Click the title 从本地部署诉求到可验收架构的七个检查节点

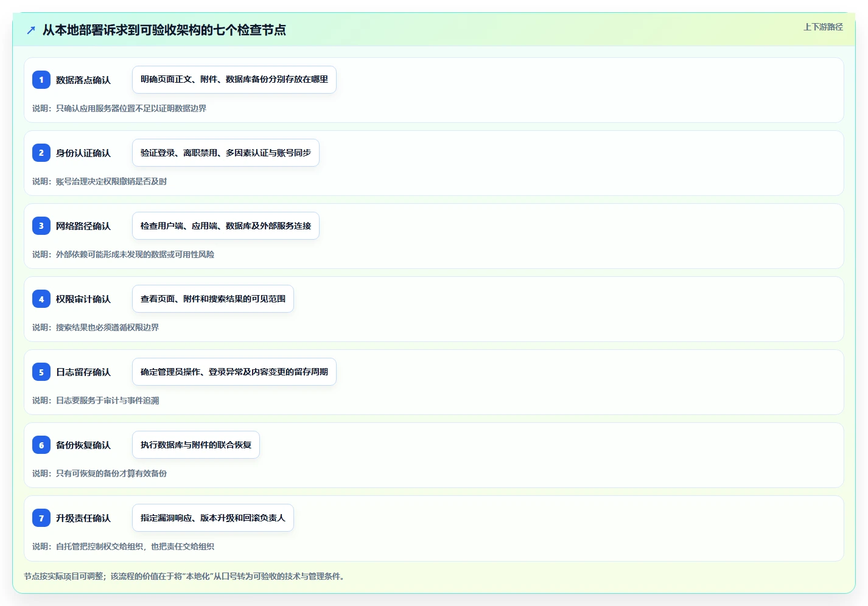pos(164,30)
